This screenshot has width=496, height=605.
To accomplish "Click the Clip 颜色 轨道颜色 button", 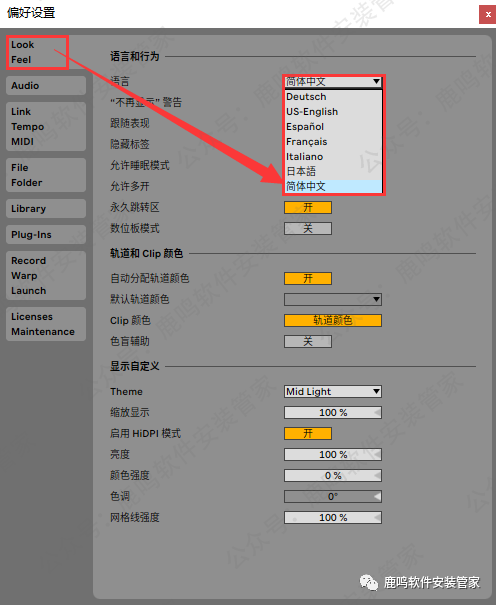I will click(x=333, y=320).
